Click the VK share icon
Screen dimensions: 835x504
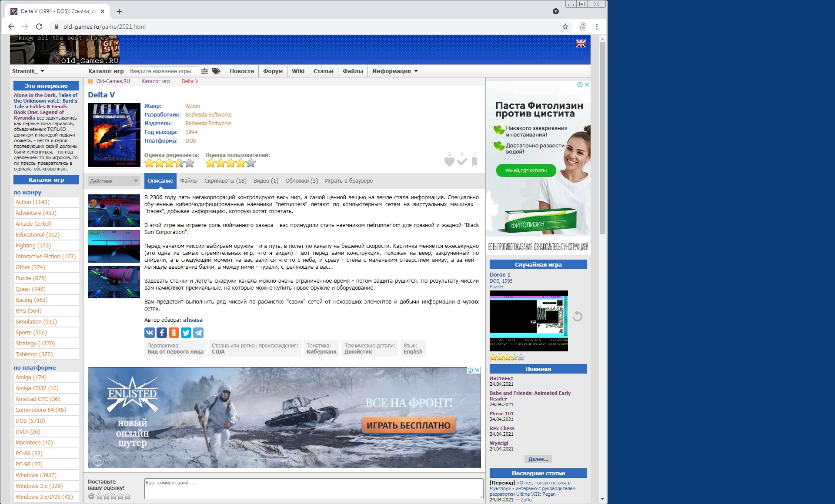point(149,333)
